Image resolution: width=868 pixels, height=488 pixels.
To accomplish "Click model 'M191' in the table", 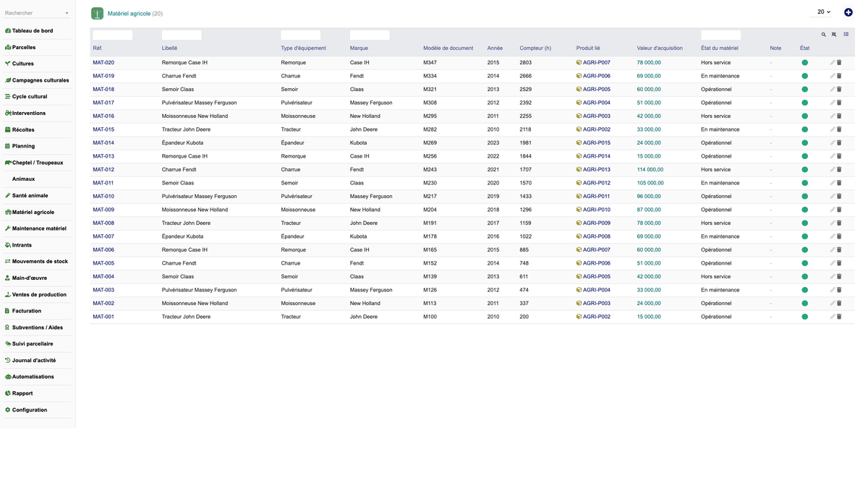I will point(430,223).
